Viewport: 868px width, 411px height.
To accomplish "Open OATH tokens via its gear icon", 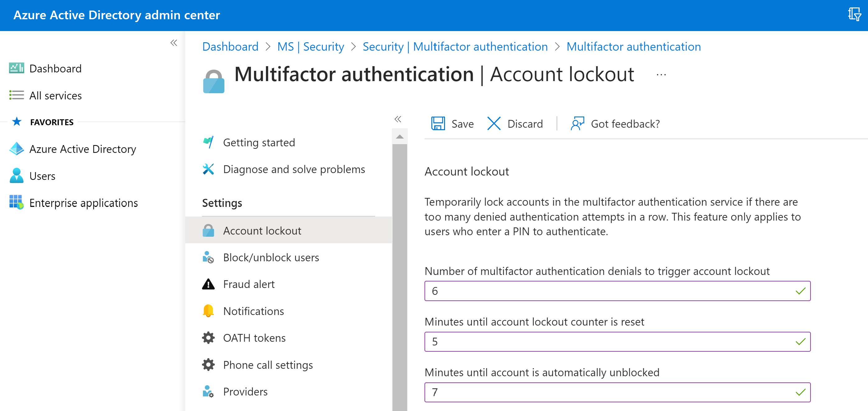I will pos(208,338).
